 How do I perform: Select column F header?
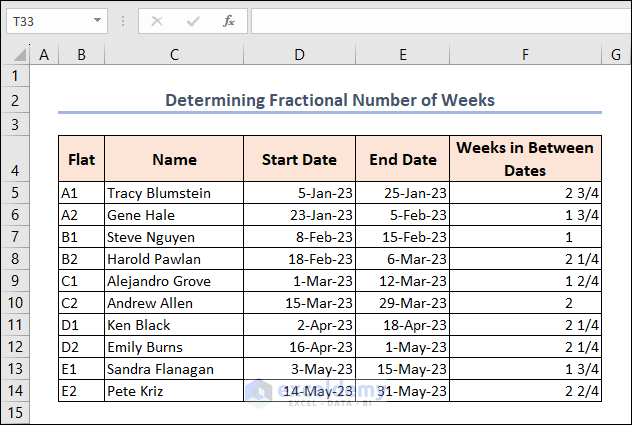(525, 55)
